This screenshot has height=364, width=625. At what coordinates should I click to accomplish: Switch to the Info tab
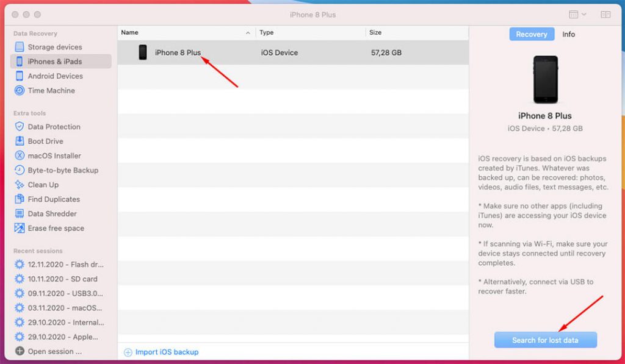coord(568,34)
